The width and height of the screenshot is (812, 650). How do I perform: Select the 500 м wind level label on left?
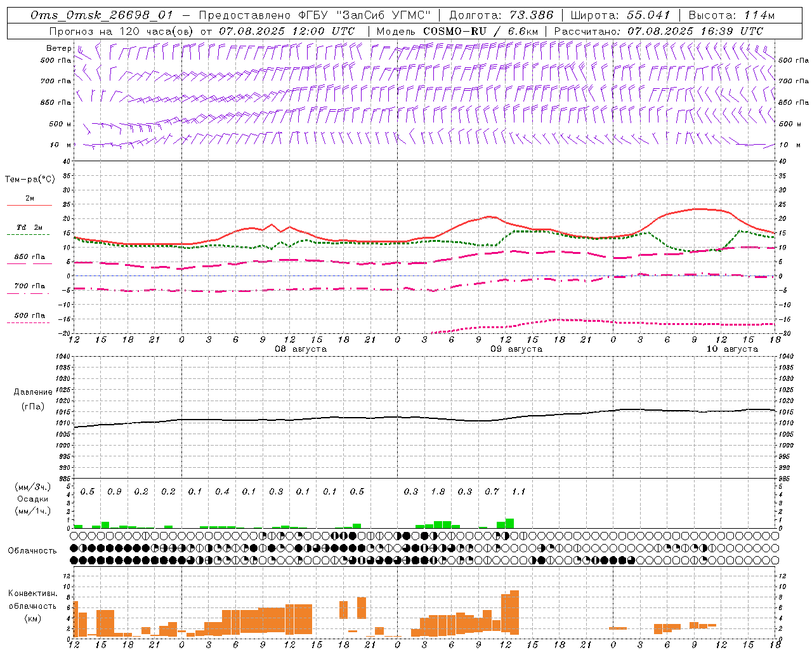point(60,124)
